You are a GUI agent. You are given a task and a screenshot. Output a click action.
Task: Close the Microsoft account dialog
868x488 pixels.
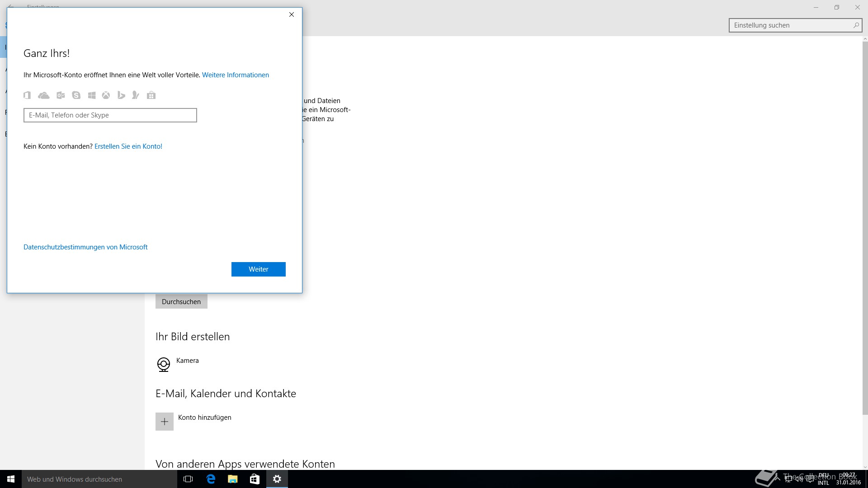tap(292, 14)
